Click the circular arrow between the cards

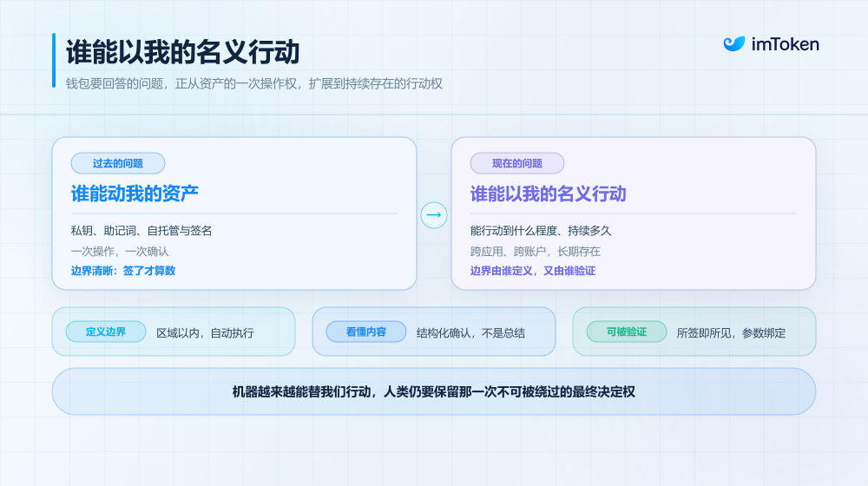pos(434,214)
